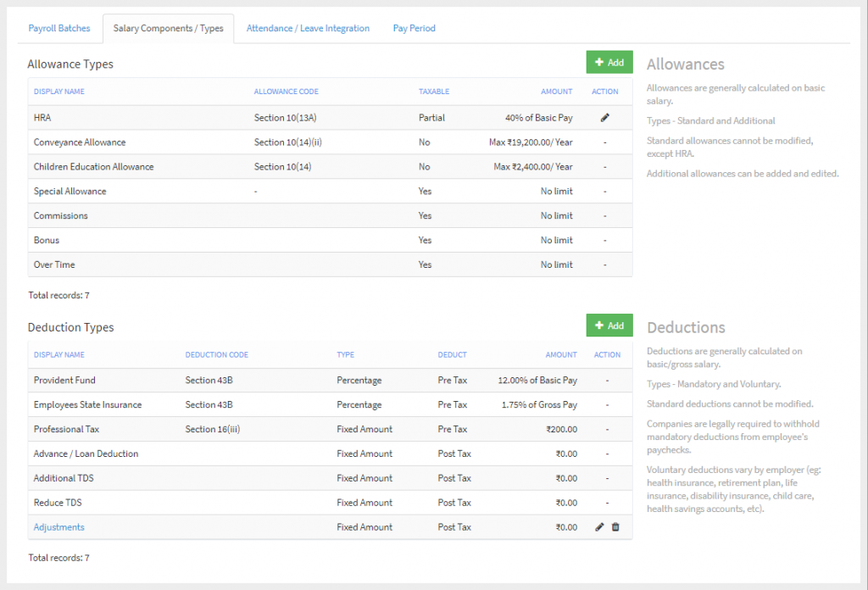Sort allowances by Amount column header
Screen dimensions: 868x590
pos(557,92)
